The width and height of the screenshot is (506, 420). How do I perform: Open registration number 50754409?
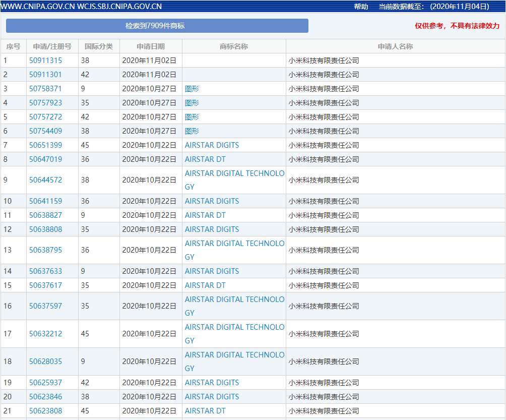[45, 131]
